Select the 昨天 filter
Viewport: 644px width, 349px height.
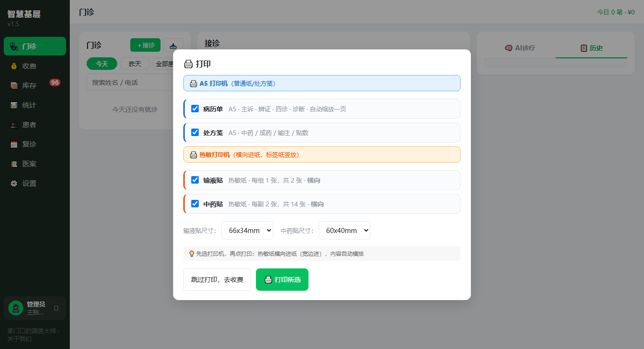(135, 63)
